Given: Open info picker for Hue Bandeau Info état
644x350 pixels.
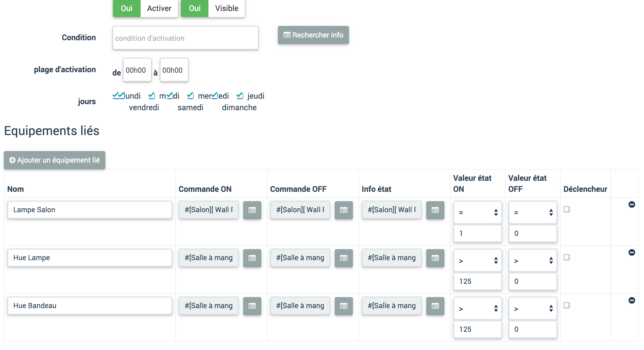Looking at the screenshot, I should tap(435, 306).
